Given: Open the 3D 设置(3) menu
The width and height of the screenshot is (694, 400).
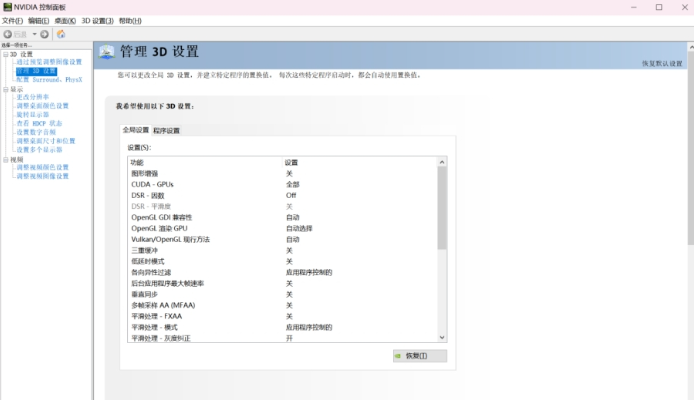Looking at the screenshot, I should click(x=97, y=21).
